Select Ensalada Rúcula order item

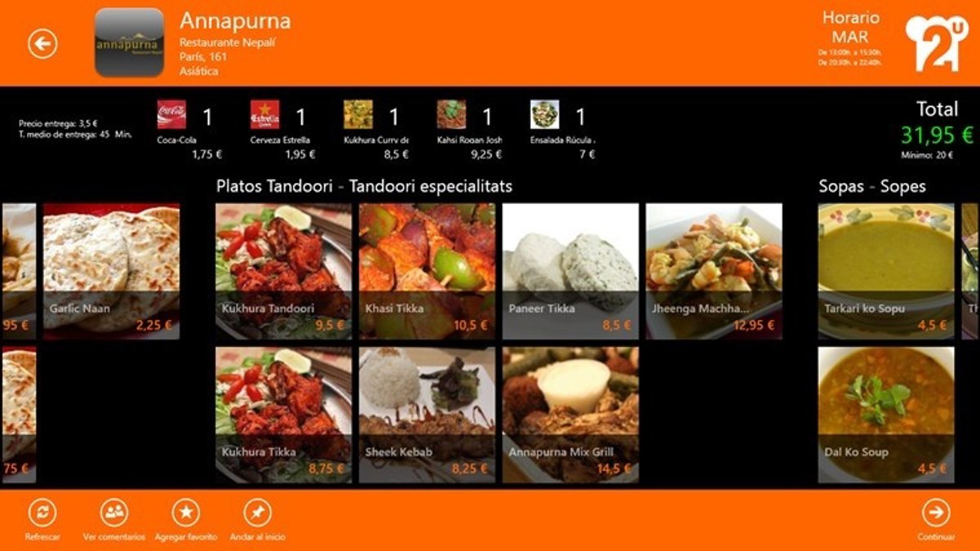pyautogui.click(x=563, y=130)
